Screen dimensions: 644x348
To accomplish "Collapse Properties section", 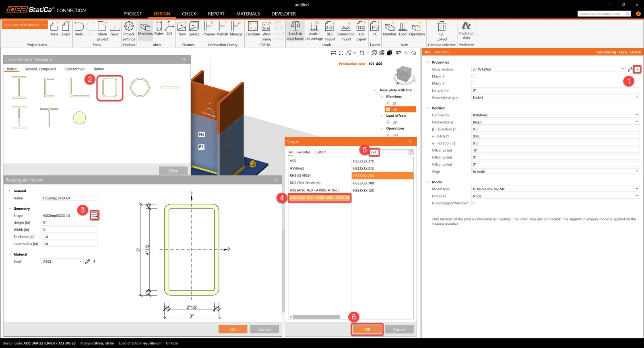I will pyautogui.click(x=428, y=62).
